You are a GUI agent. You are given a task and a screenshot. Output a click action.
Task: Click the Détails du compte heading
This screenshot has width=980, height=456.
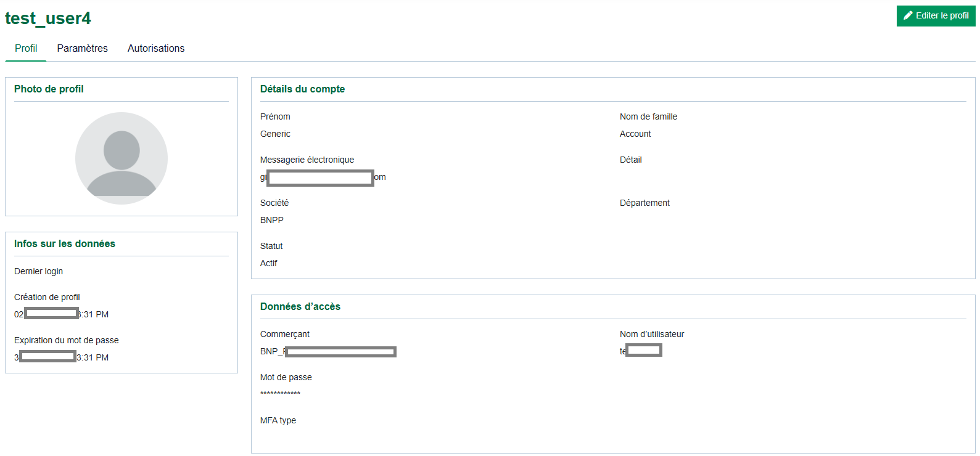click(302, 89)
